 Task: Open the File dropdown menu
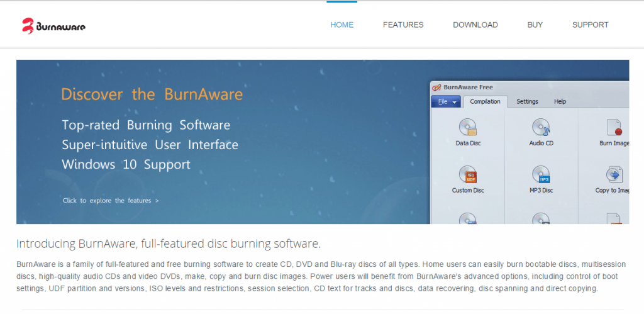pos(446,101)
